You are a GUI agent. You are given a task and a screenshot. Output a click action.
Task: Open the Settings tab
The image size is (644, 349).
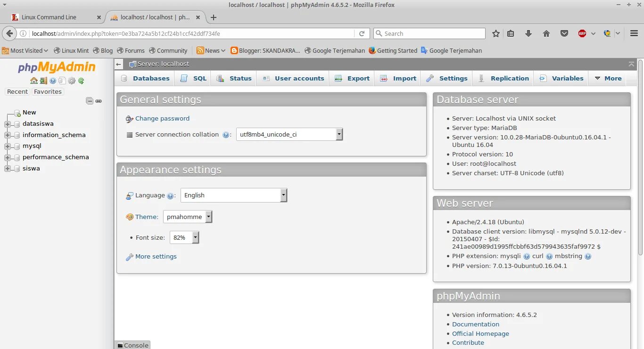pyautogui.click(x=447, y=78)
